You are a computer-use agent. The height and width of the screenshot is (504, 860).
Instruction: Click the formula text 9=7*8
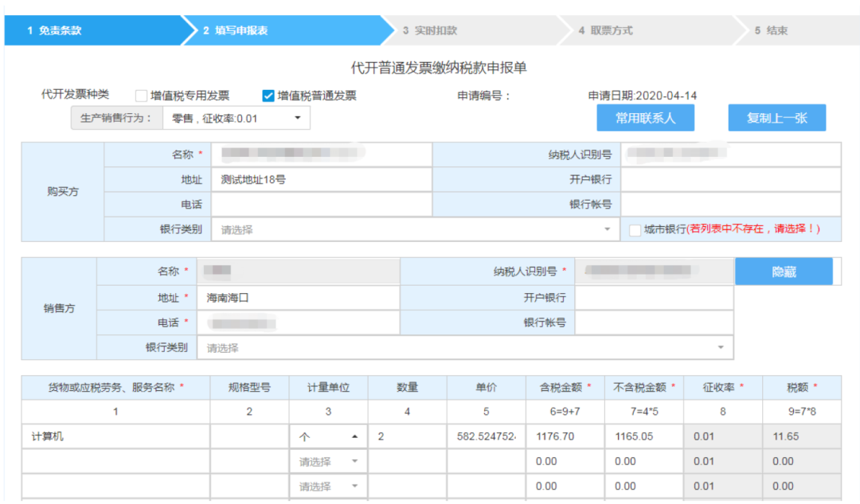click(802, 412)
